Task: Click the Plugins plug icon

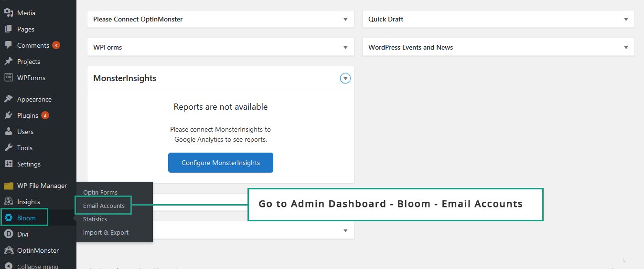Action: click(8, 115)
